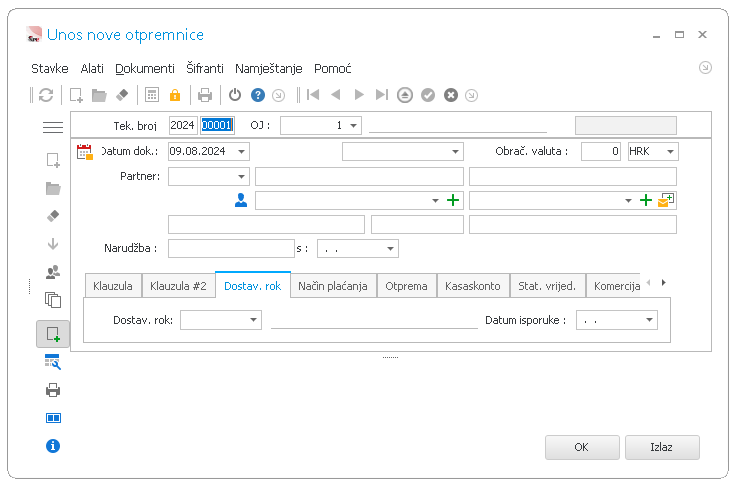Click the orange padlock icon
Viewport: 735px width, 484px height.
click(x=175, y=95)
